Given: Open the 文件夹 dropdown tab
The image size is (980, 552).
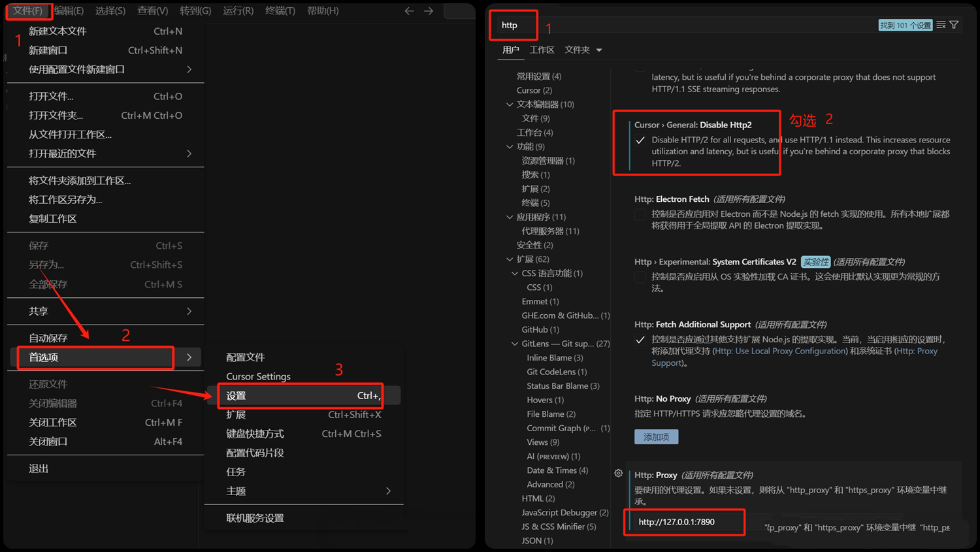Looking at the screenshot, I should pos(583,50).
